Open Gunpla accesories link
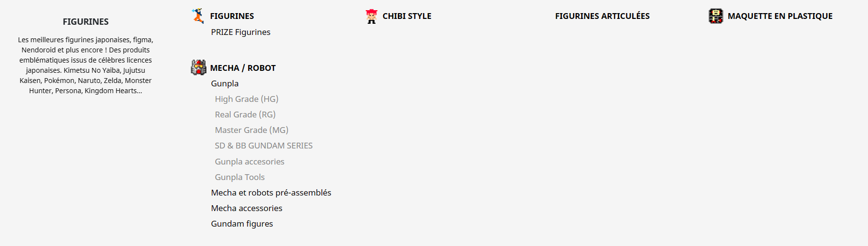Viewport: 868px width, 246px height. 249,162
